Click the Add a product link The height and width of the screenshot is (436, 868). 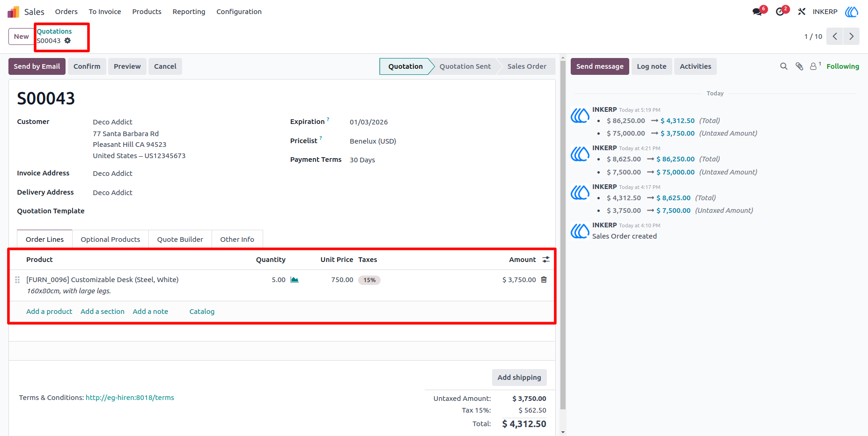tap(49, 312)
